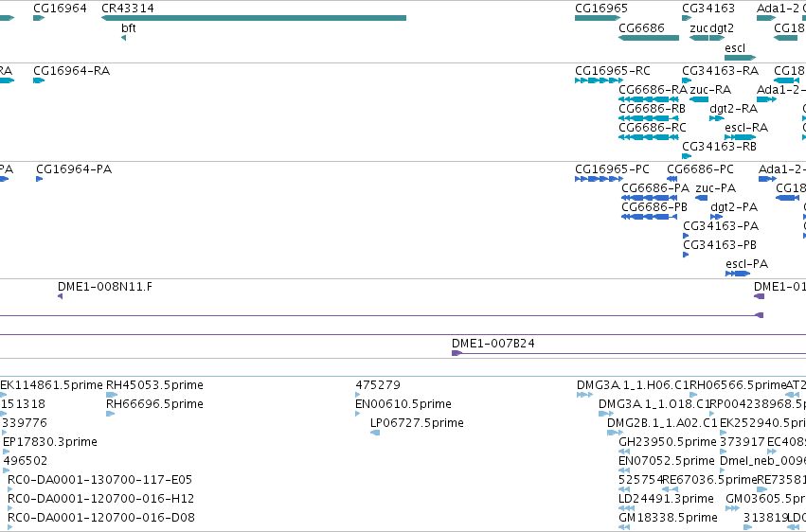Click the CG34163-PB protein label
This screenshot has height=532, width=806.
coord(720,245)
